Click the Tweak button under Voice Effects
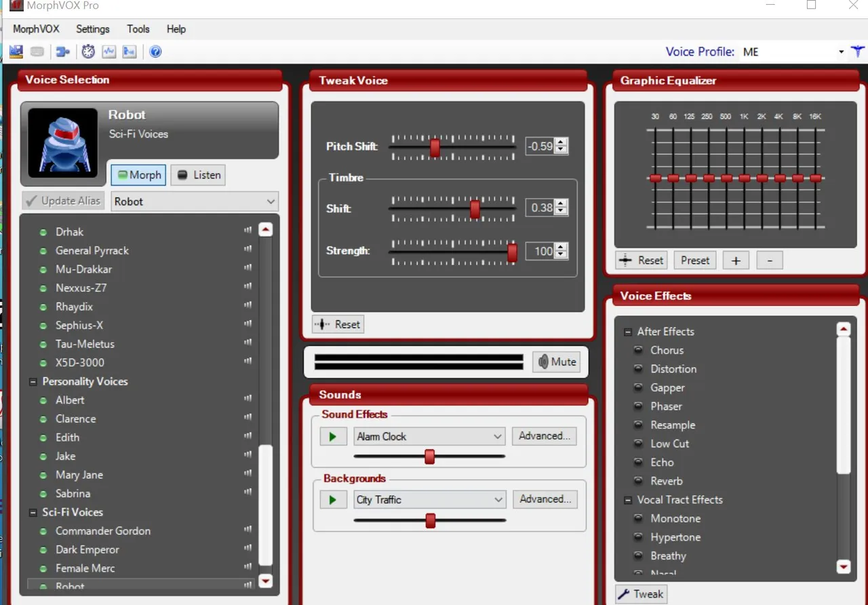868x605 pixels. pyautogui.click(x=641, y=594)
